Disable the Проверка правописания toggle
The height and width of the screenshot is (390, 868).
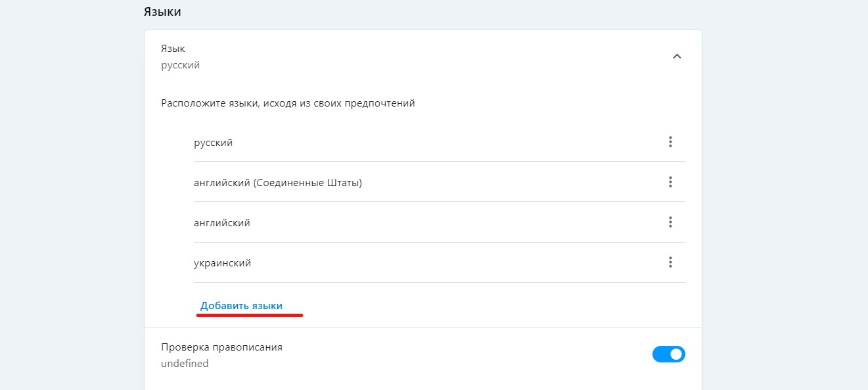668,354
